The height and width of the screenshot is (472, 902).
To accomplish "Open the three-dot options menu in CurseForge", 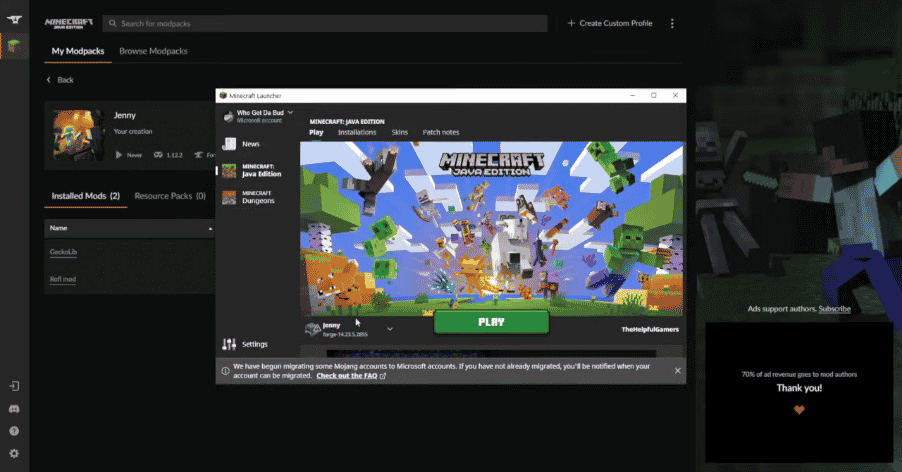I will coord(672,24).
